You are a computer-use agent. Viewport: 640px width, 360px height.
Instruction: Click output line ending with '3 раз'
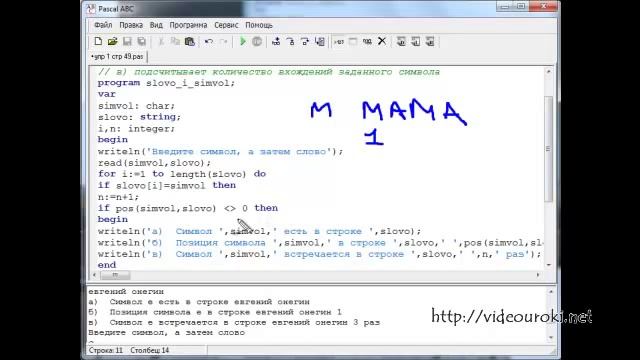[x=234, y=322]
